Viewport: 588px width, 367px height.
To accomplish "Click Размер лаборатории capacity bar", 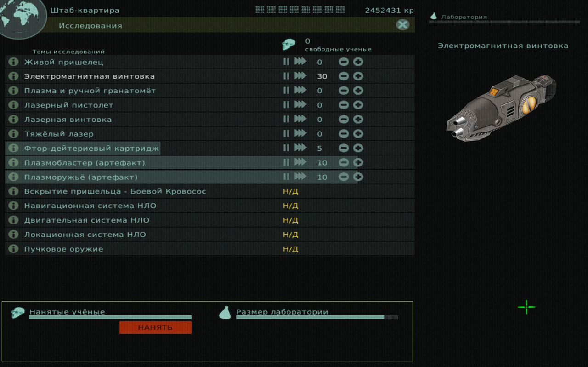I will pos(317,317).
